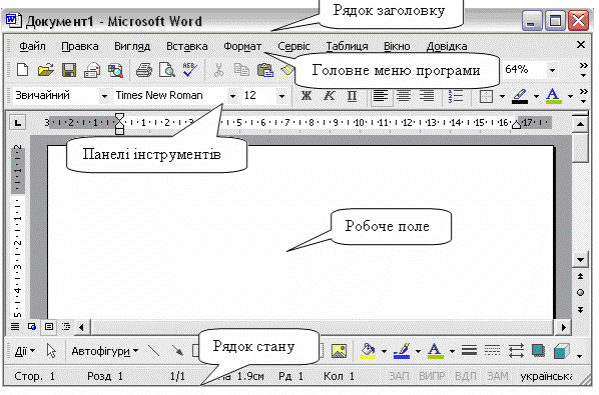The width and height of the screenshot is (599, 395).
Task: Open the Звичайний style dropdown
Action: point(104,96)
